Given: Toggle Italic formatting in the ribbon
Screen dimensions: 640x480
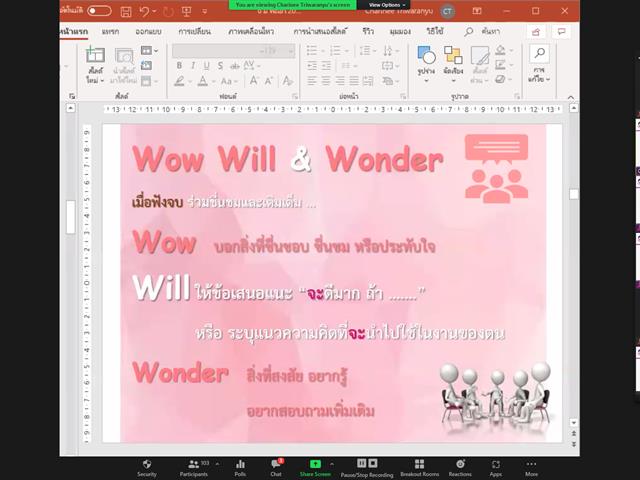Looking at the screenshot, I should point(193,65).
